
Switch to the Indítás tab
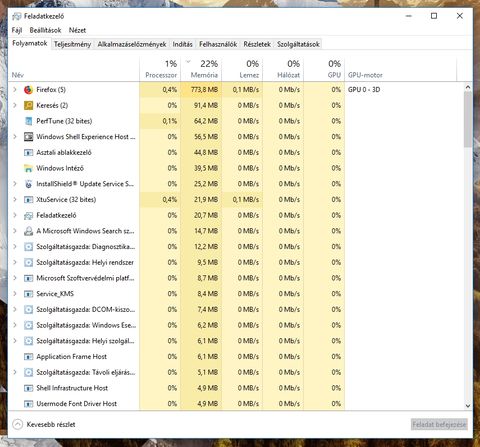[182, 44]
